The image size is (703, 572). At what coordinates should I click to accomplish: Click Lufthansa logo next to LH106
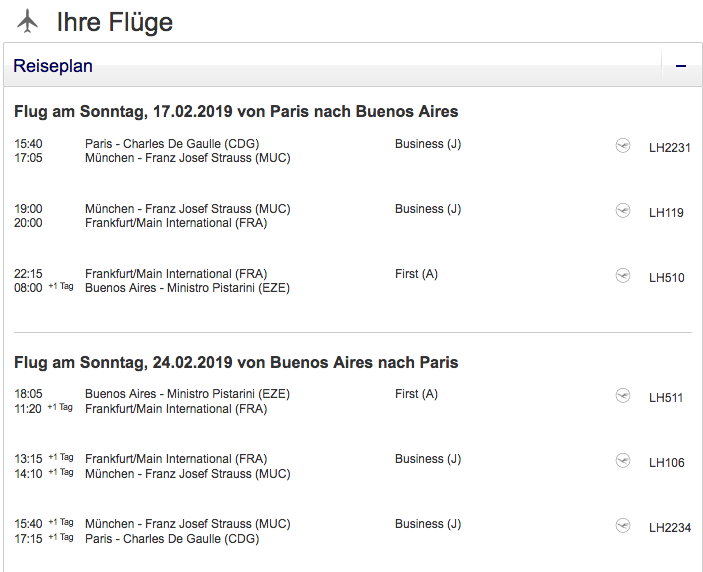click(623, 460)
